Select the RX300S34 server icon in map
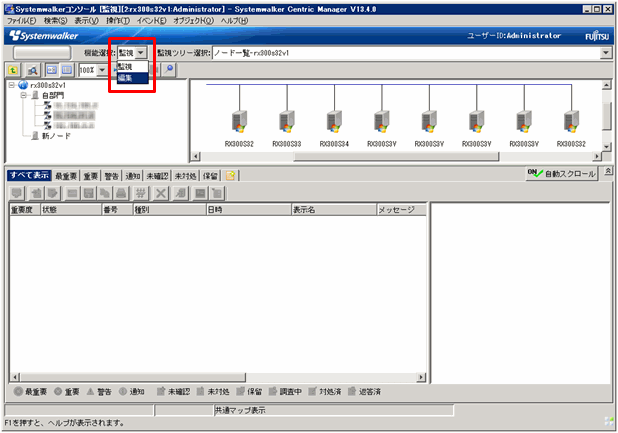This screenshot has width=618, height=433. (x=334, y=121)
